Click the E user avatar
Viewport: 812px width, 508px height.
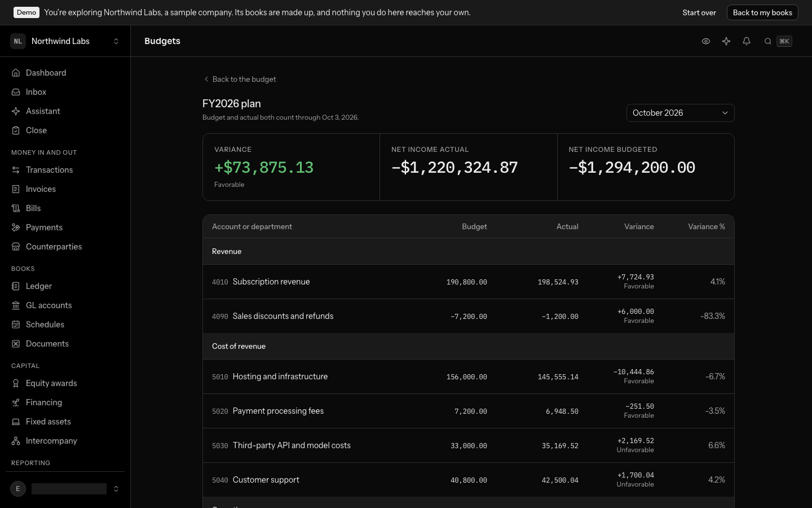point(18,489)
